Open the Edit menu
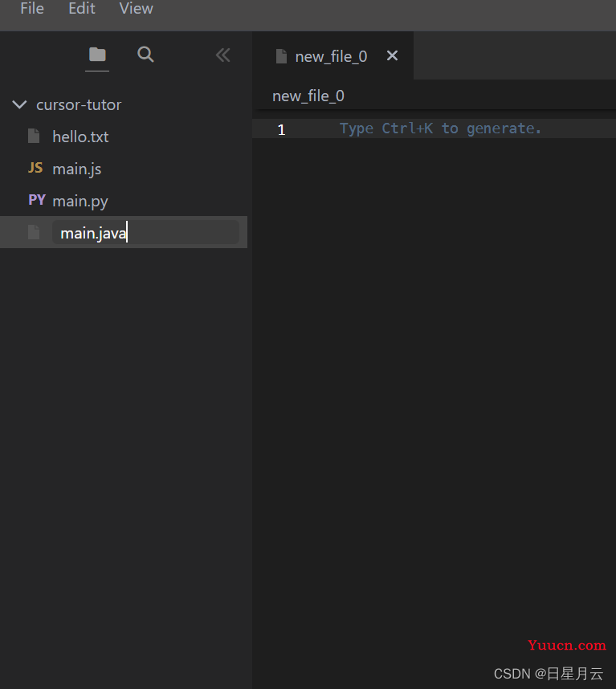This screenshot has height=689, width=616. pos(82,8)
